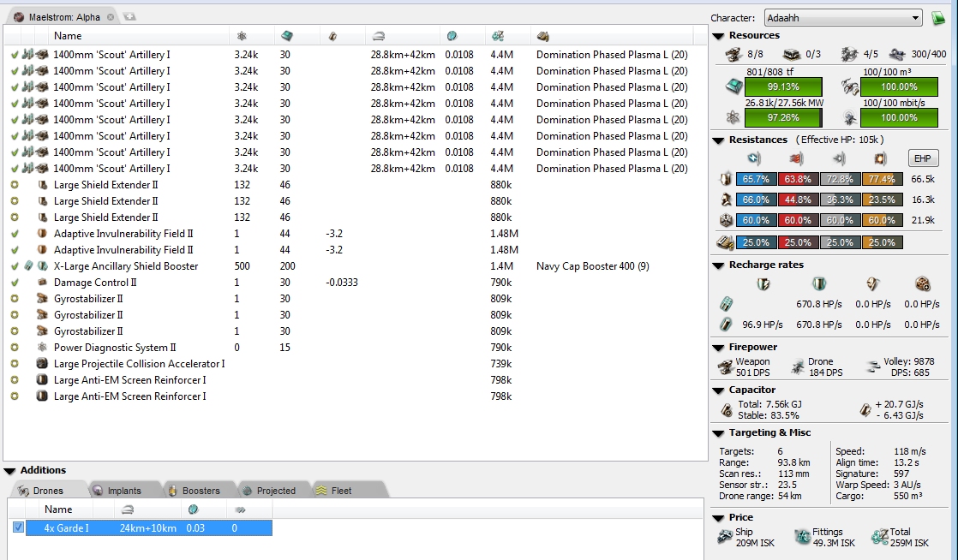Click the turret hardpoints icon in Resources
This screenshot has height=560, width=958.
point(733,54)
